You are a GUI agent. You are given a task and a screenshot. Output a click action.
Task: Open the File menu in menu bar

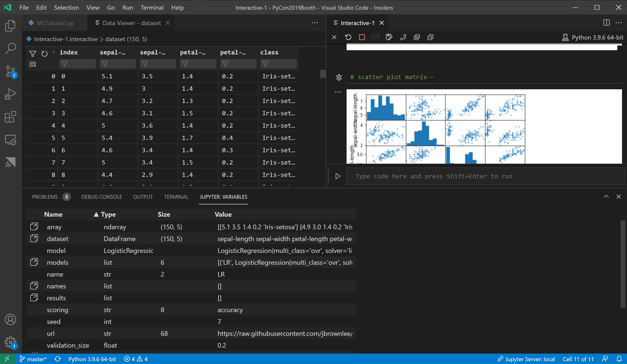[24, 7]
